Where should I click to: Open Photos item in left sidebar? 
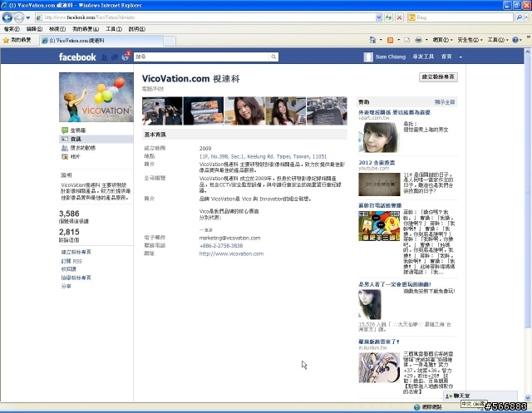pos(71,157)
